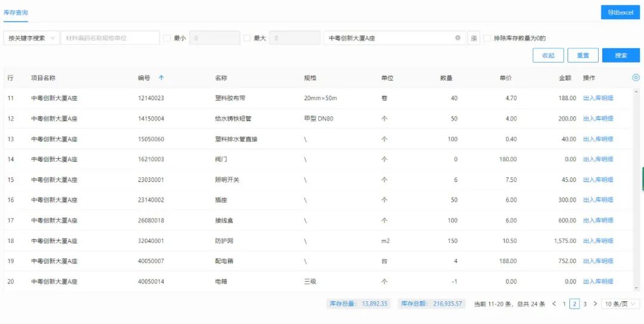Click the 最小 value input field
Screen dimensions: 644x324
coord(215,38)
